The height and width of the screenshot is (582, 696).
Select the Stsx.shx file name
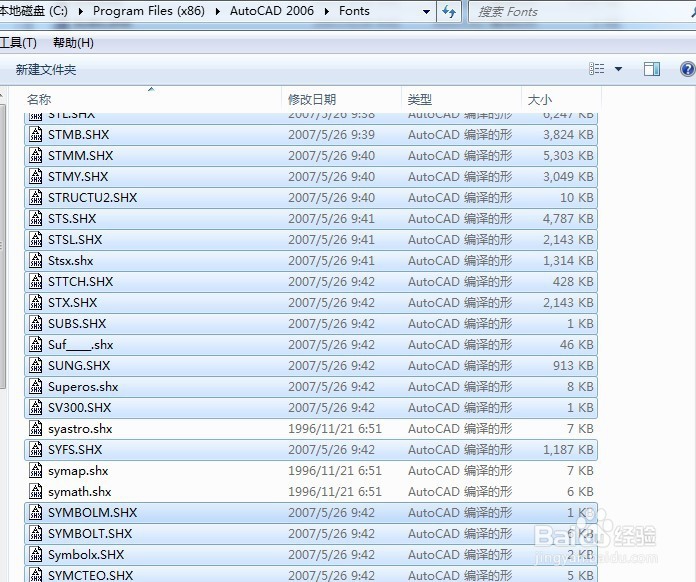click(71, 261)
